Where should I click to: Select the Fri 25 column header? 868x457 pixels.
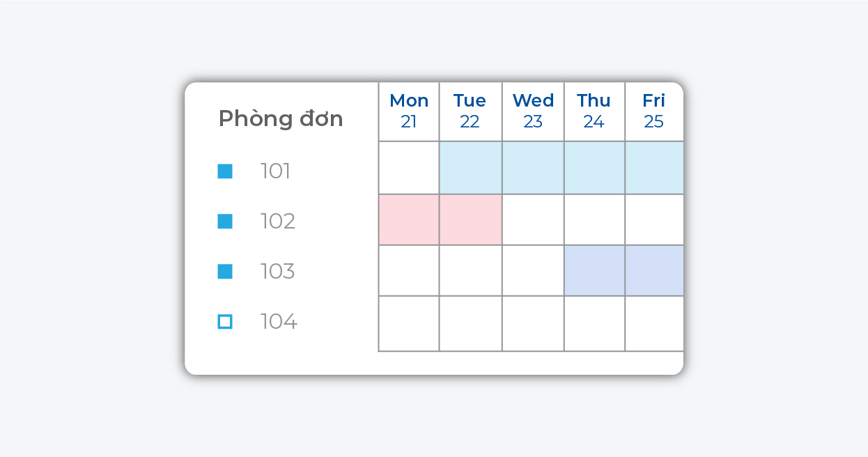(653, 111)
